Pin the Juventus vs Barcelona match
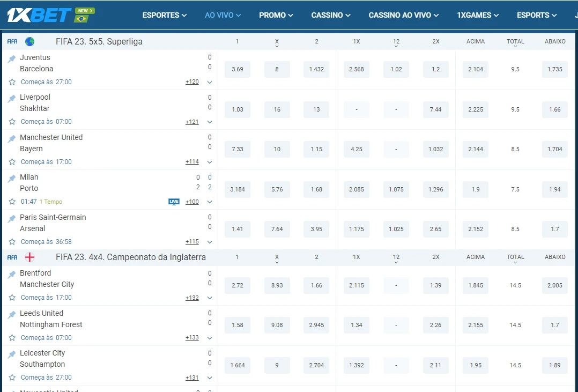This screenshot has height=392, width=578. [x=12, y=59]
